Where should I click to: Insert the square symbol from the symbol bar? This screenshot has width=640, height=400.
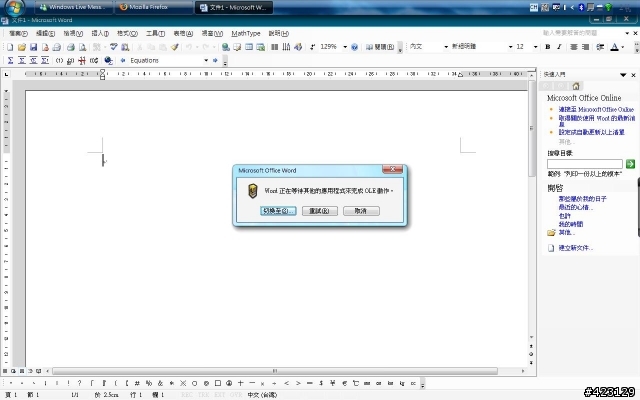pyautogui.click(x=218, y=383)
